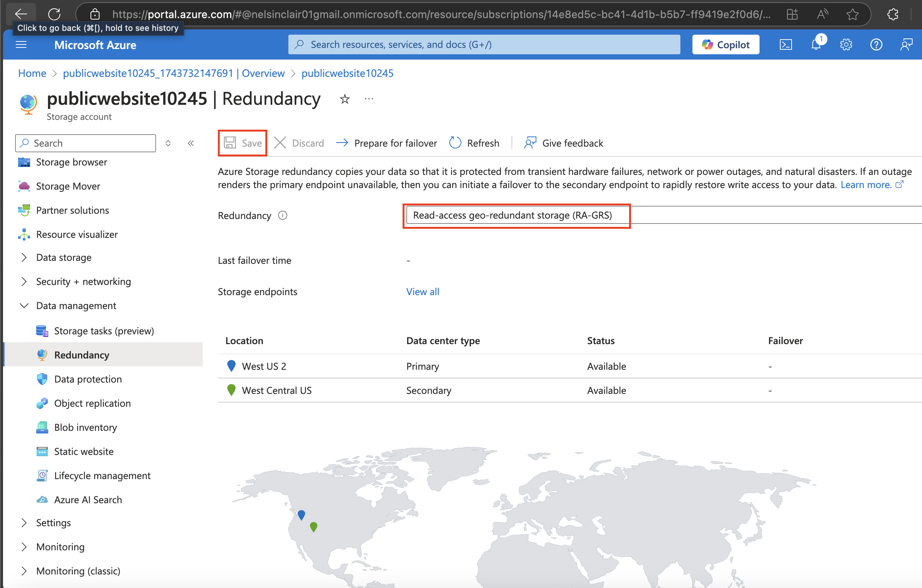This screenshot has width=922, height=588.
Task: Open the more options ellipsis next to title
Action: tap(369, 99)
